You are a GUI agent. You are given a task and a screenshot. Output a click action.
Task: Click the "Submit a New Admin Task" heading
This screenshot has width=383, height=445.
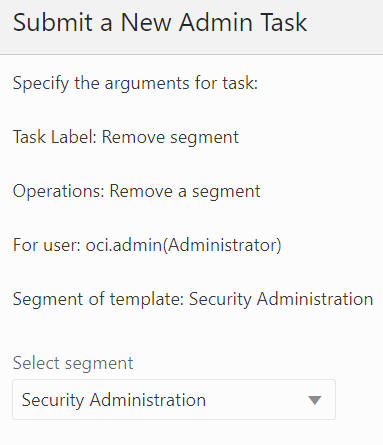coord(160,22)
